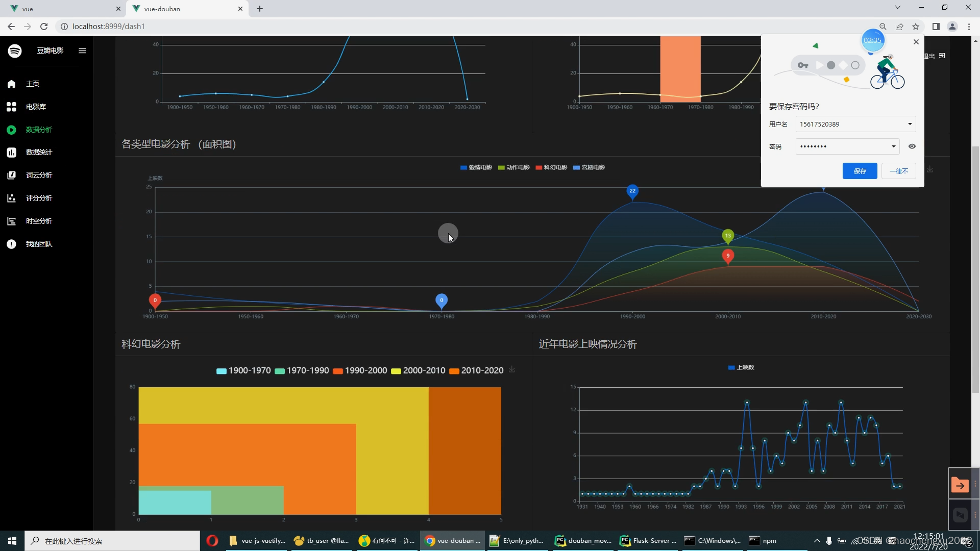
Task: Click the 一律不 never save button
Action: (898, 171)
